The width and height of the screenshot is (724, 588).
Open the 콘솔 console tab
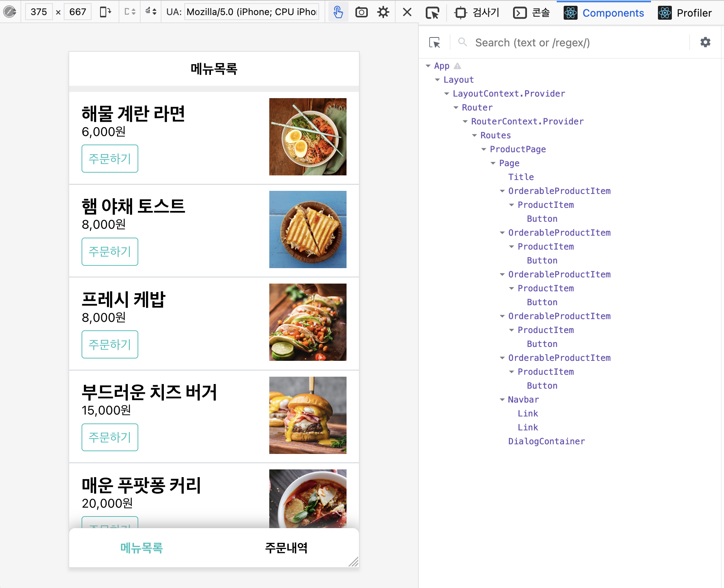pos(532,13)
